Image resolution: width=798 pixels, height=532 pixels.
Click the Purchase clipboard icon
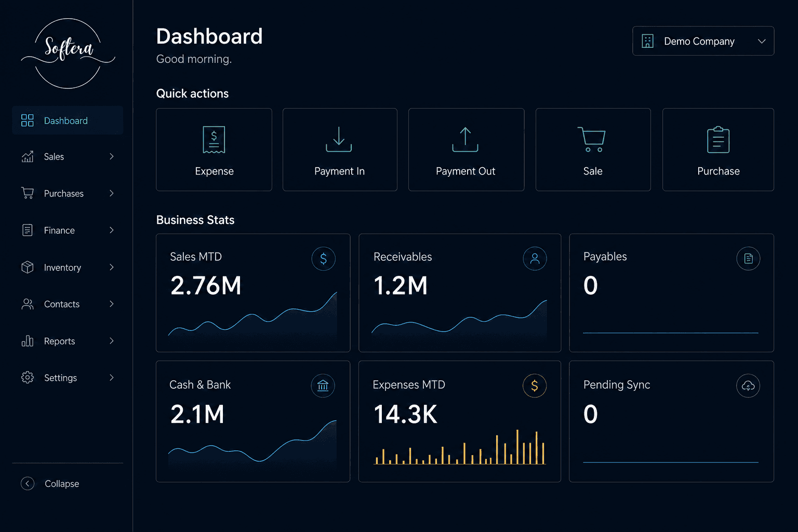(x=719, y=140)
